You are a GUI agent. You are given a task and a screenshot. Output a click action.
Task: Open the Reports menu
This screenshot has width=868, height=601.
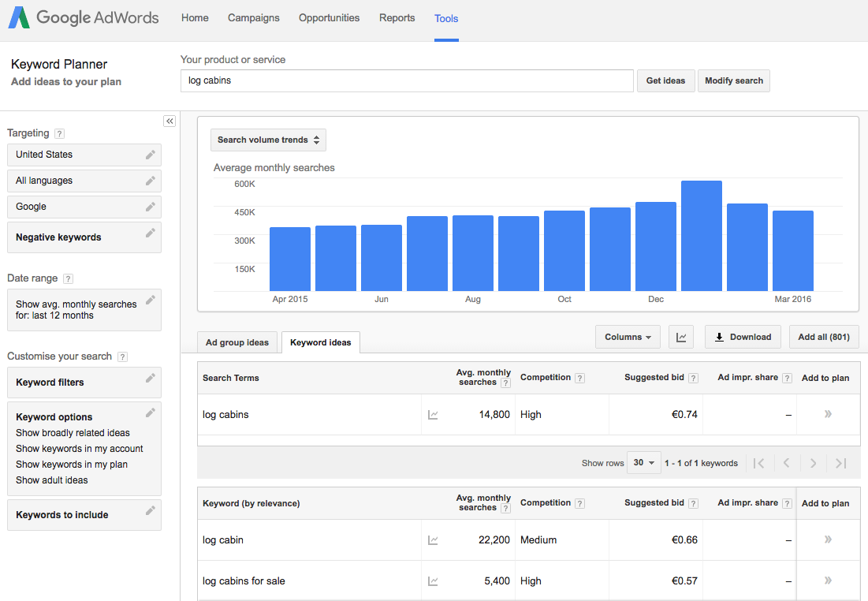[397, 17]
